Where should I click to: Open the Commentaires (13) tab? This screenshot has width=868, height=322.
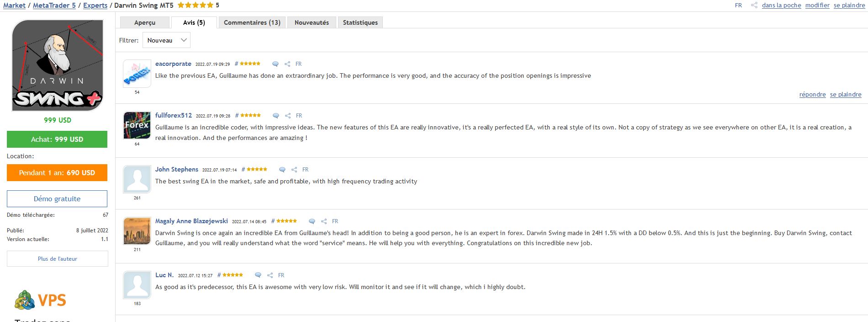click(252, 22)
